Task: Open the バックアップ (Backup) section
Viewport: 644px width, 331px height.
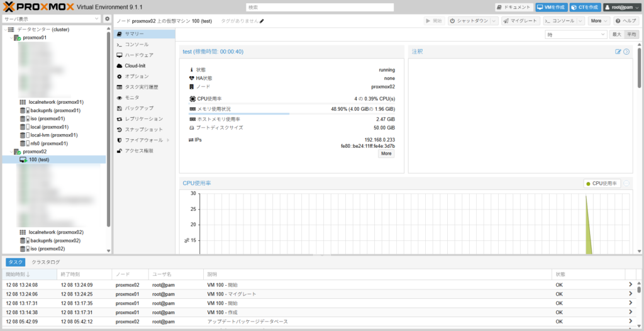Action: tap(138, 108)
